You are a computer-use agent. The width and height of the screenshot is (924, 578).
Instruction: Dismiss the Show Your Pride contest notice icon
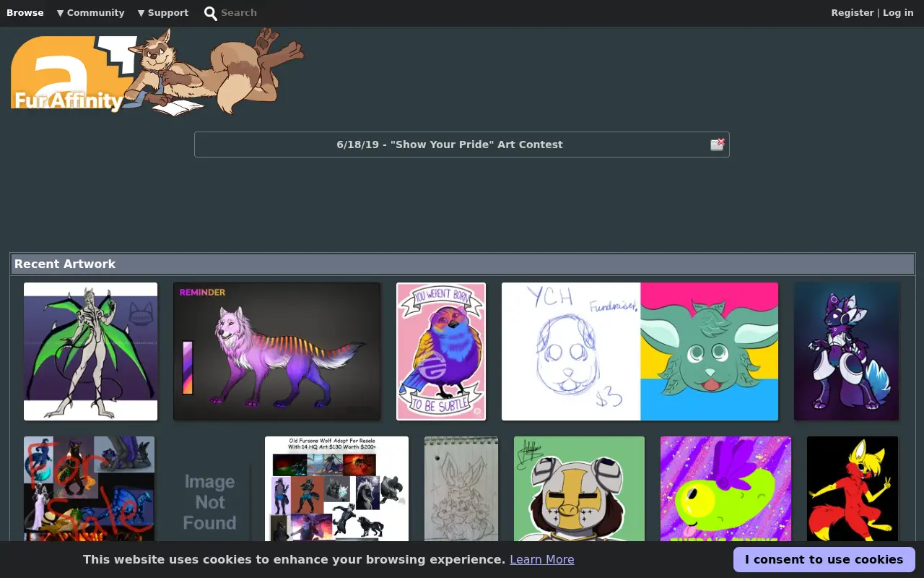pyautogui.click(x=717, y=144)
